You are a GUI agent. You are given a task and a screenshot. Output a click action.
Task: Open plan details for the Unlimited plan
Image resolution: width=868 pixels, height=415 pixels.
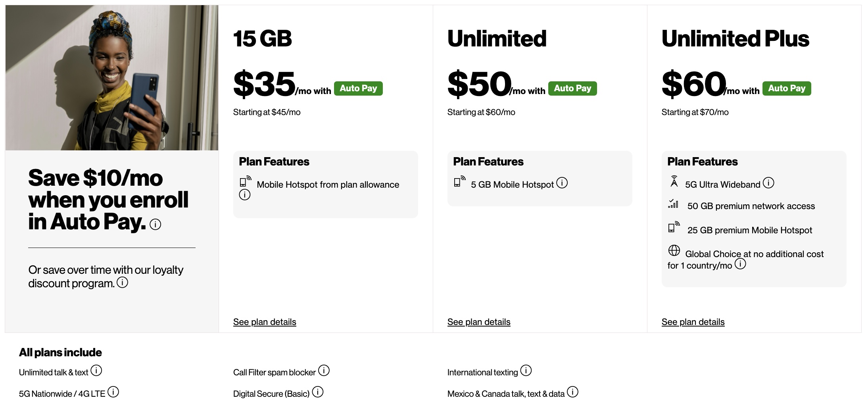coord(479,322)
